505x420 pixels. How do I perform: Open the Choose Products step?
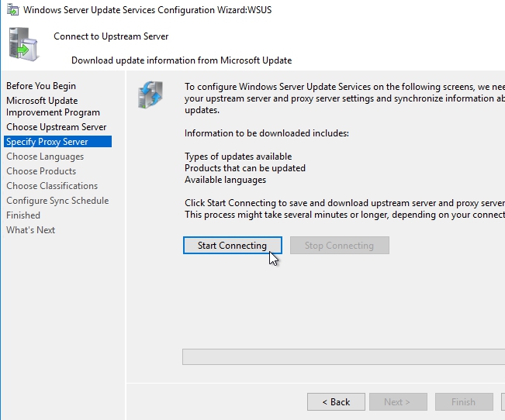click(x=41, y=171)
